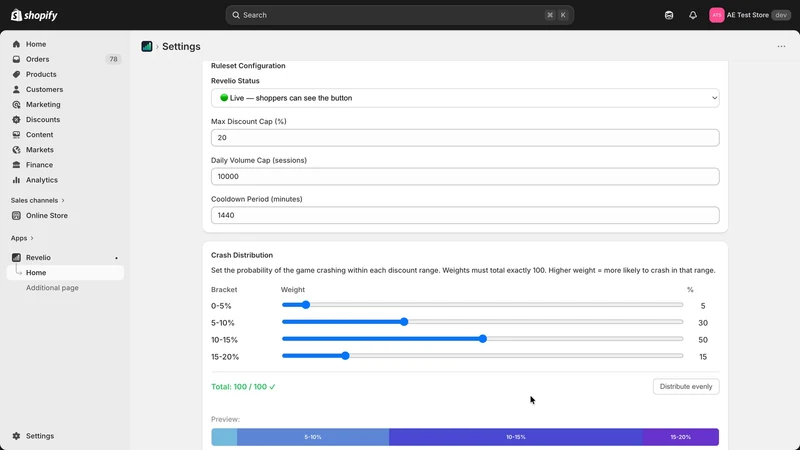
Task: Go to Discounts page
Action: [x=43, y=119]
